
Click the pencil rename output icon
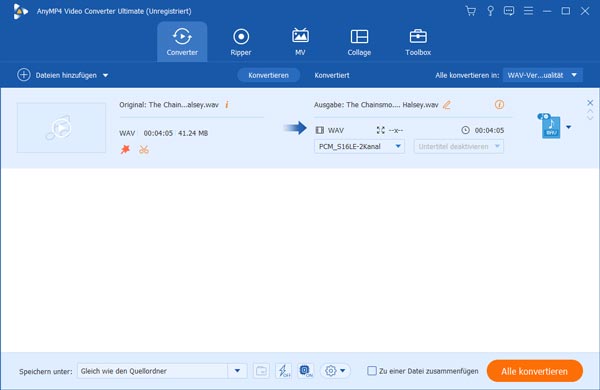click(447, 105)
